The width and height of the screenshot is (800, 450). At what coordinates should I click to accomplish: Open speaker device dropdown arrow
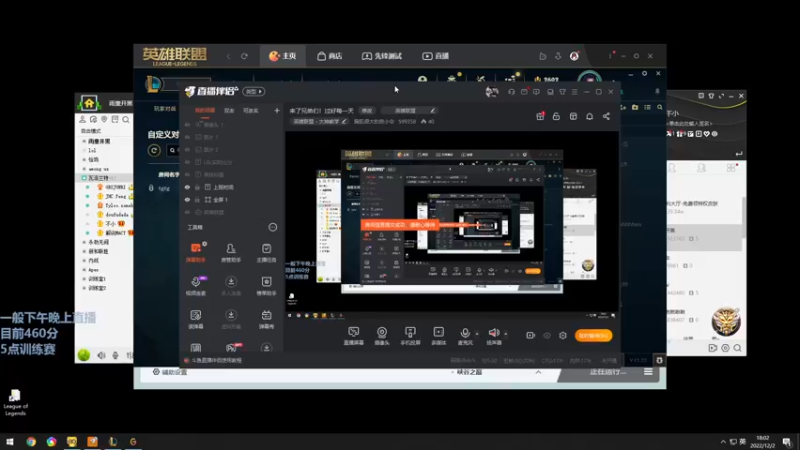(506, 334)
